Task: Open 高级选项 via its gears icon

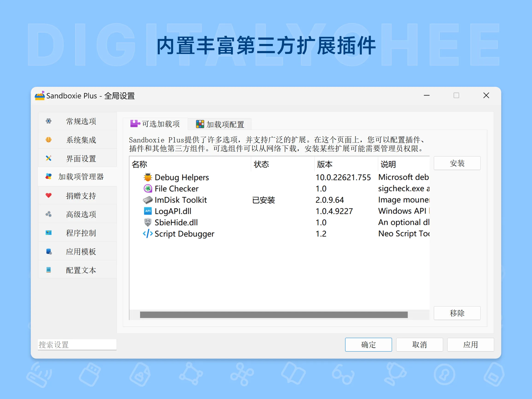Action: click(49, 214)
